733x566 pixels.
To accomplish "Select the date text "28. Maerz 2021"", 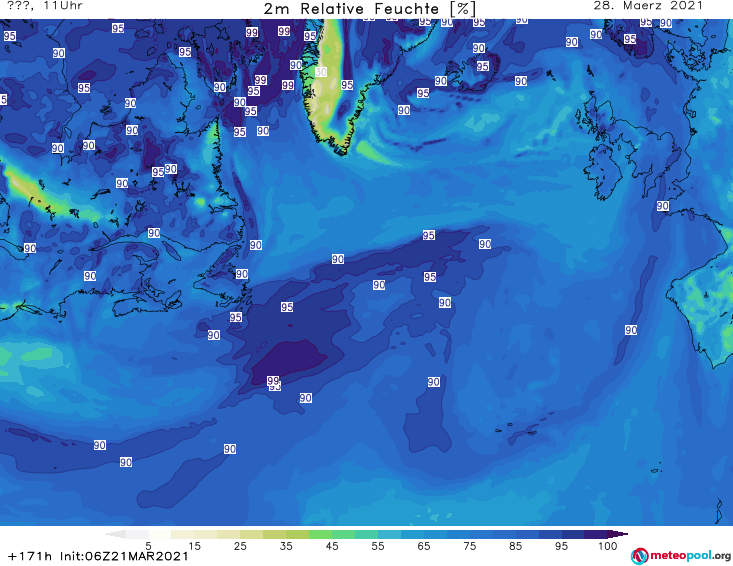I will (x=648, y=6).
